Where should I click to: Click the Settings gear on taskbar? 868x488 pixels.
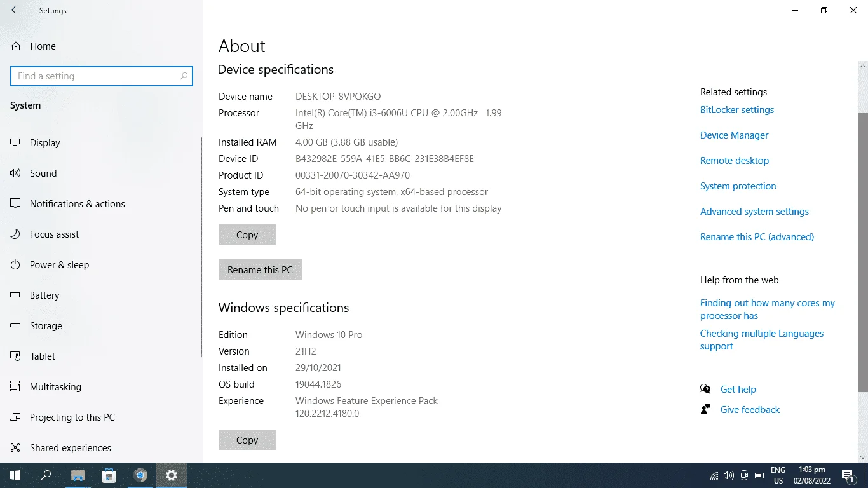tap(172, 475)
